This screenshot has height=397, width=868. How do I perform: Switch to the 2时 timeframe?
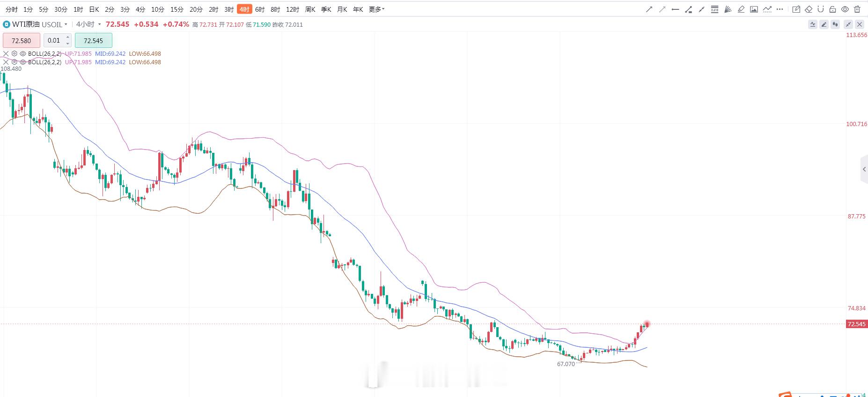tap(213, 9)
